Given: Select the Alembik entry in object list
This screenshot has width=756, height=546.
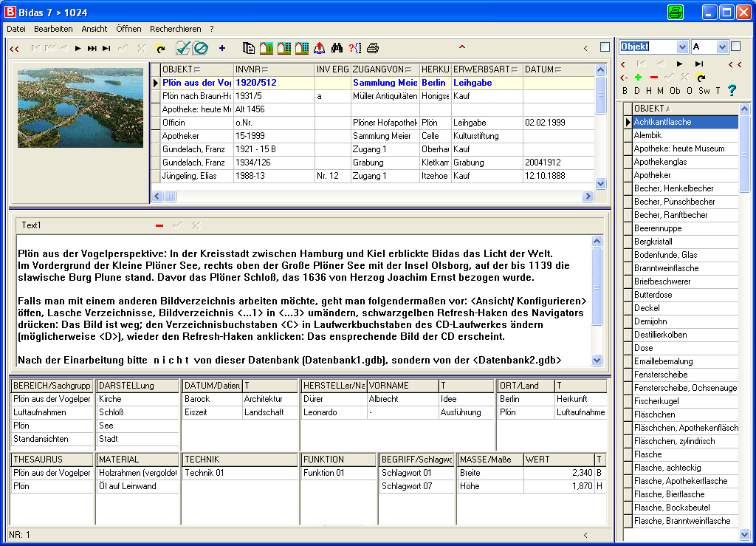Looking at the screenshot, I should tap(685, 135).
